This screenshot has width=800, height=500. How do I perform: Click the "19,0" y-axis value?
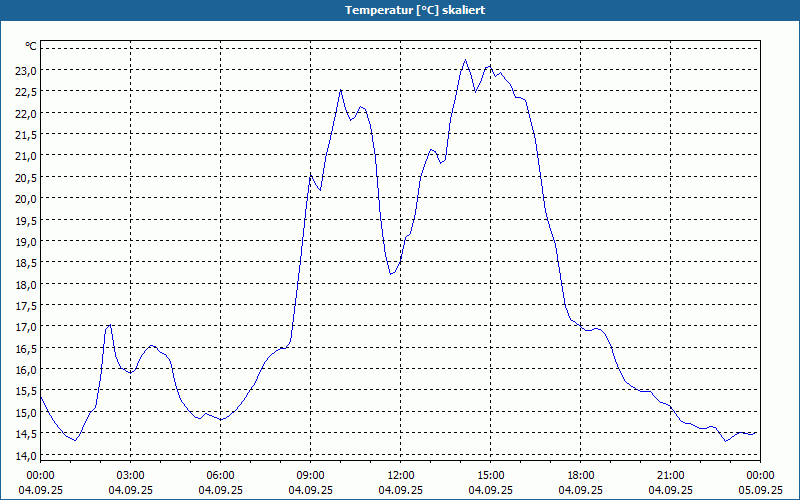coord(26,242)
